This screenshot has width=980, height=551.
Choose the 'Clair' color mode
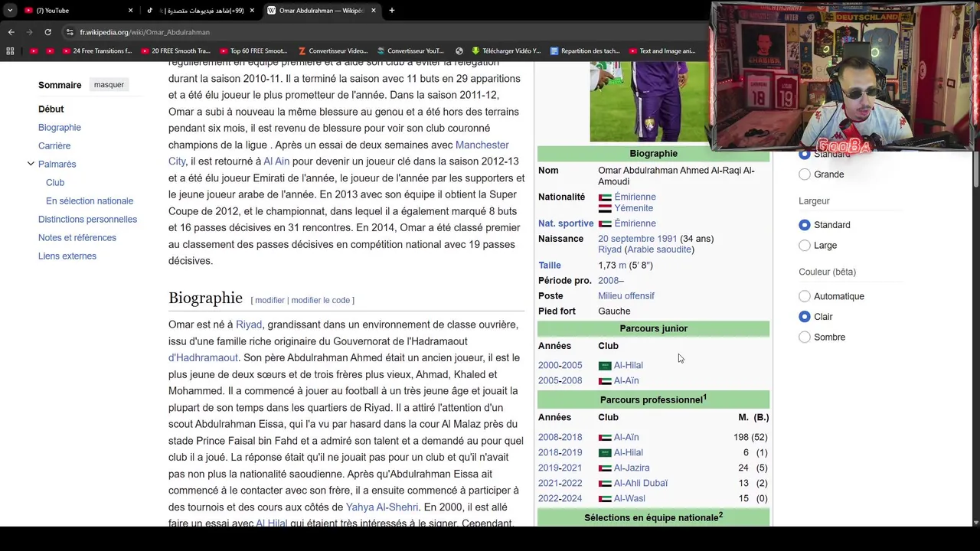point(805,317)
